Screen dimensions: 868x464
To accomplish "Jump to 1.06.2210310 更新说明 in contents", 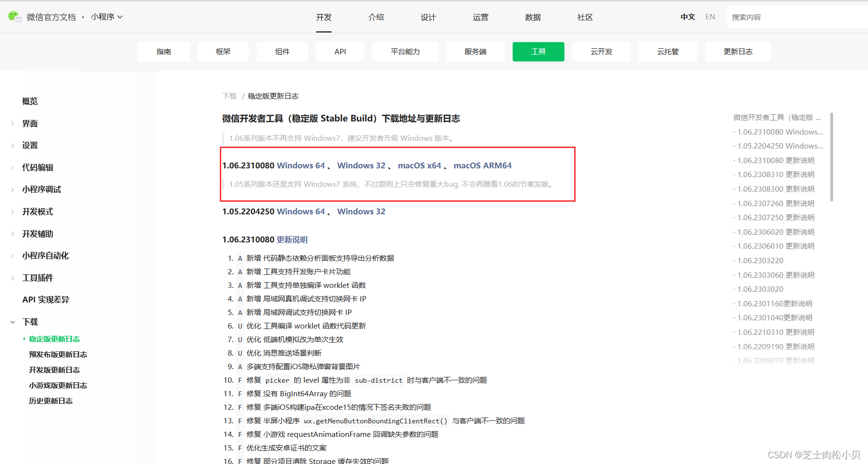I will click(776, 332).
